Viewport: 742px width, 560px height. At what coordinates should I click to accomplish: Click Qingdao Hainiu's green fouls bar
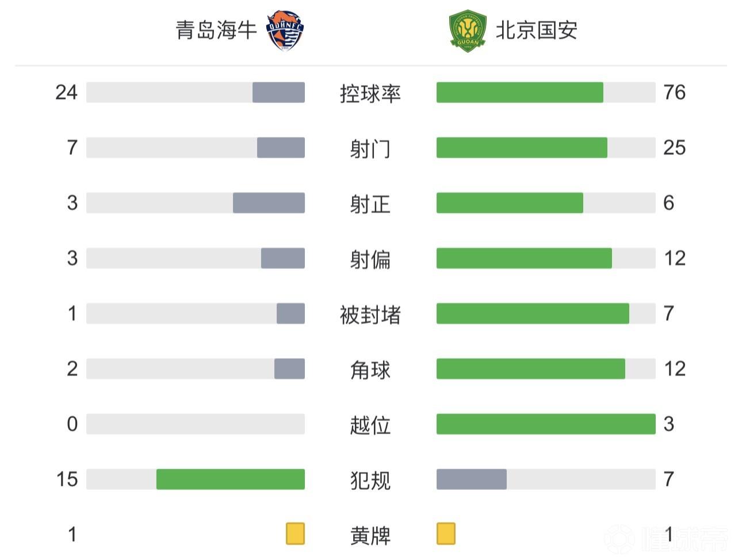(x=230, y=480)
